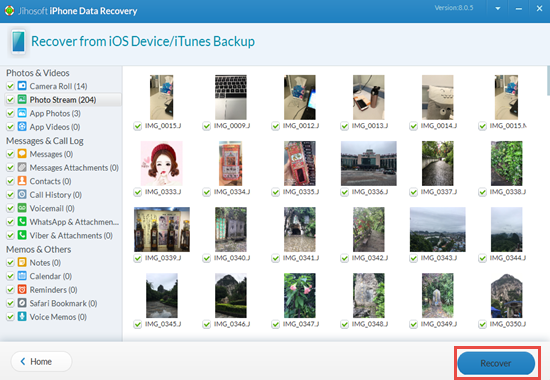Select the IMG_0009 keyboard thumbnail
The image size is (550, 380).
pos(231,97)
